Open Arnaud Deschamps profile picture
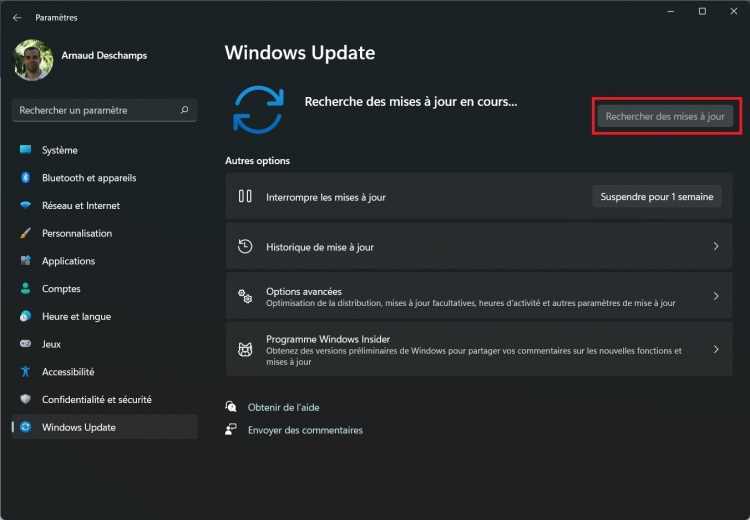Viewport: 750px width, 520px height. pos(33,60)
